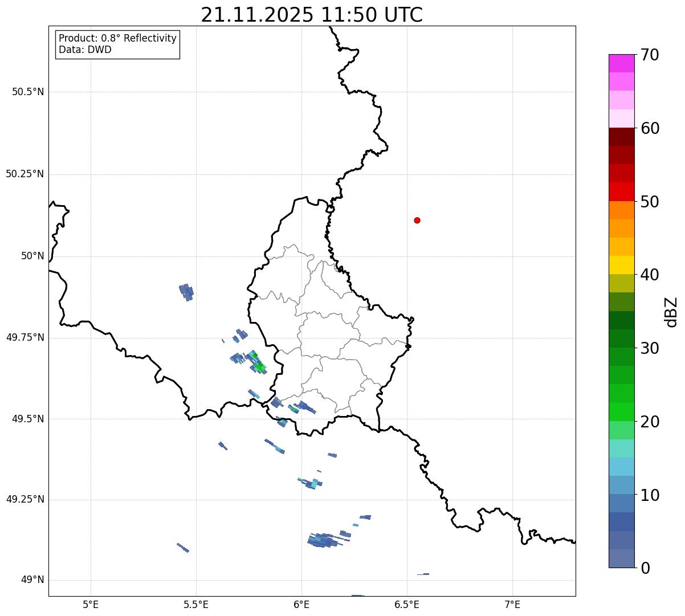
Task: Click the large blue echo cluster near 49.1°N
Action: [x=327, y=540]
